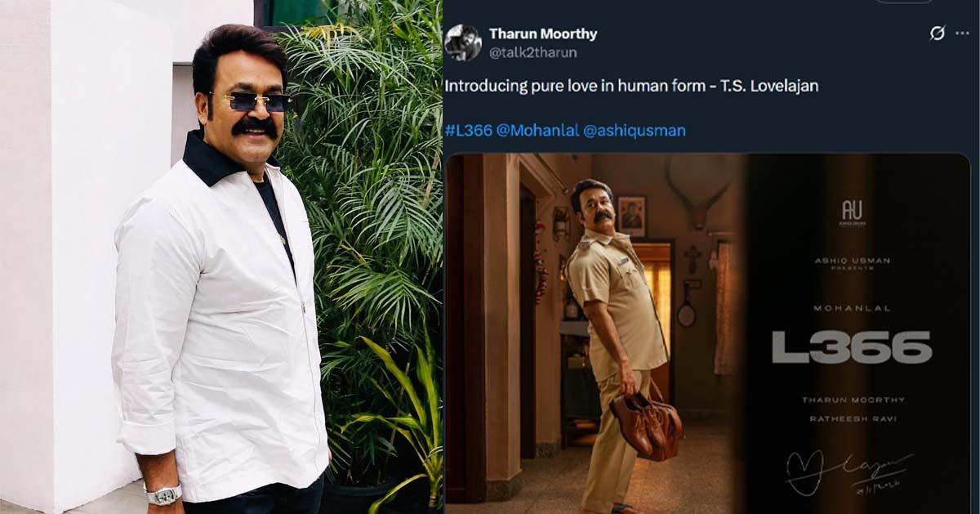Open the policeman image in the tweet
The width and height of the screenshot is (980, 514).
pyautogui.click(x=707, y=333)
